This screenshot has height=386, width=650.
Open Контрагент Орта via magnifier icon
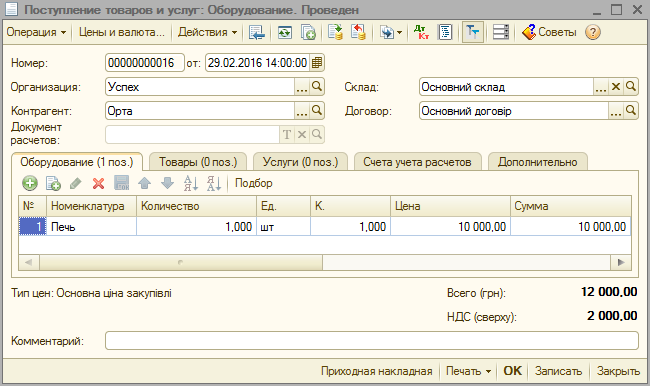(317, 111)
